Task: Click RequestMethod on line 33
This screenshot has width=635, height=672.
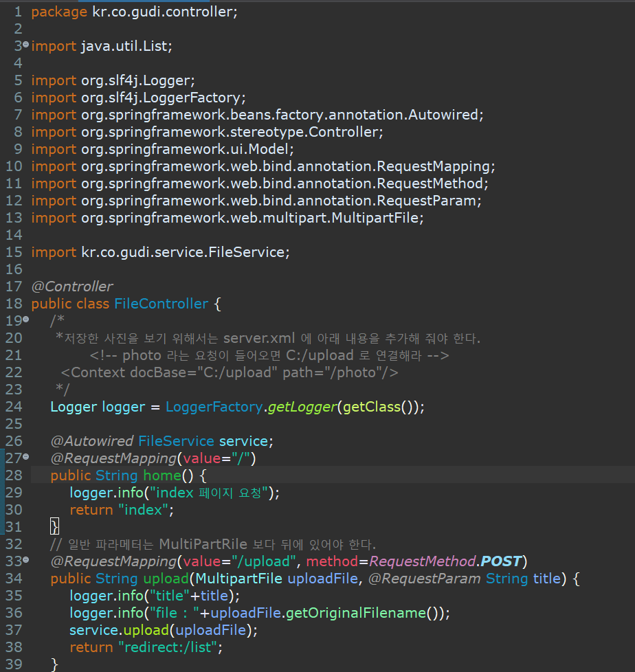Action: [423, 561]
